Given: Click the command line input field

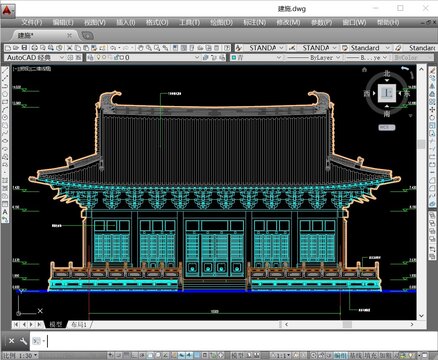Looking at the screenshot, I should [233, 341].
